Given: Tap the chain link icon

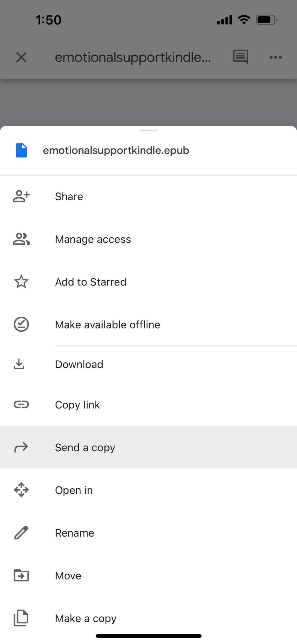Looking at the screenshot, I should (21, 404).
